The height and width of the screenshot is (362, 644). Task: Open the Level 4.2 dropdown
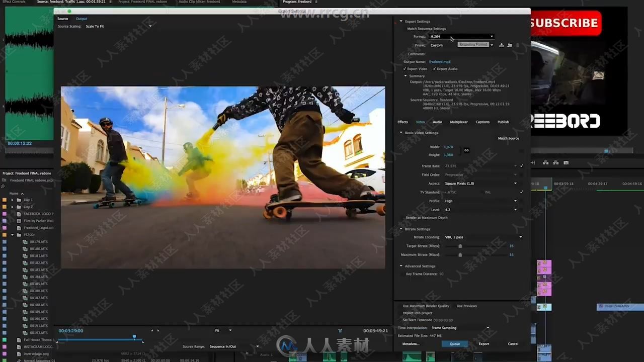pos(480,210)
